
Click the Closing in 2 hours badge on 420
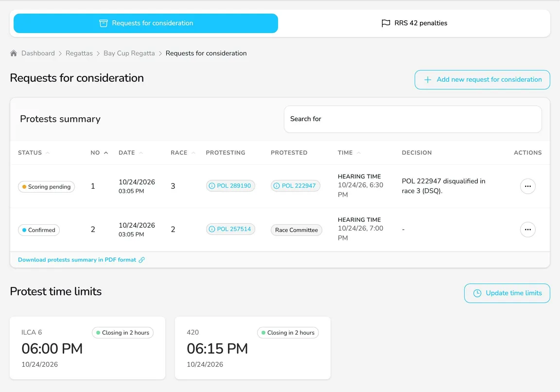[x=288, y=333]
